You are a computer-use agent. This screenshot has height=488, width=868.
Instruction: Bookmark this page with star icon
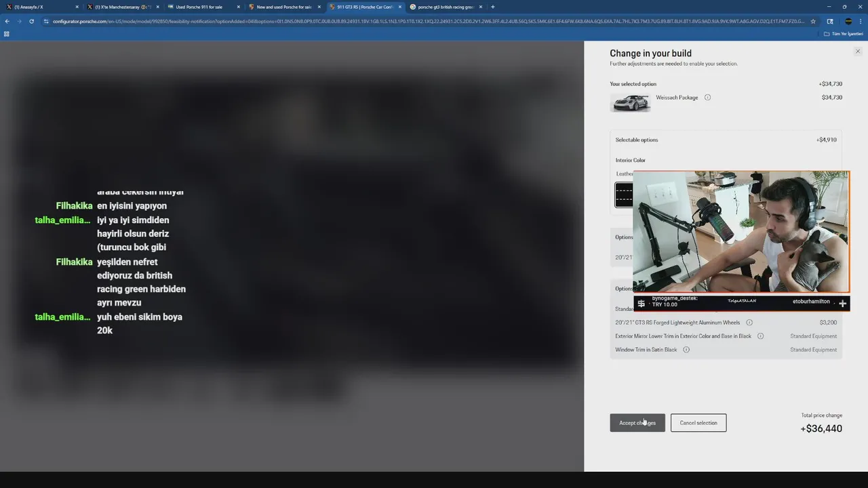[x=813, y=21]
